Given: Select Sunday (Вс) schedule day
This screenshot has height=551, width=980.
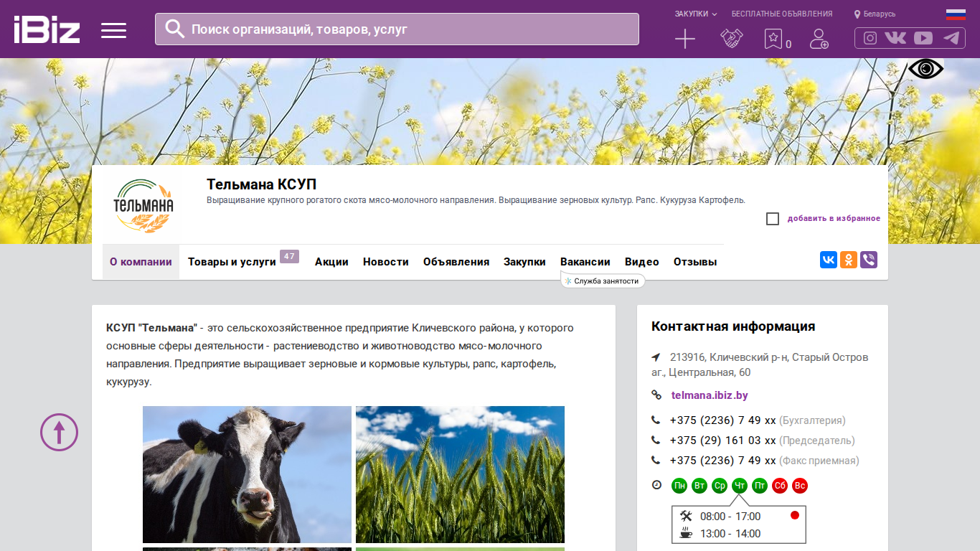Looking at the screenshot, I should coord(800,486).
